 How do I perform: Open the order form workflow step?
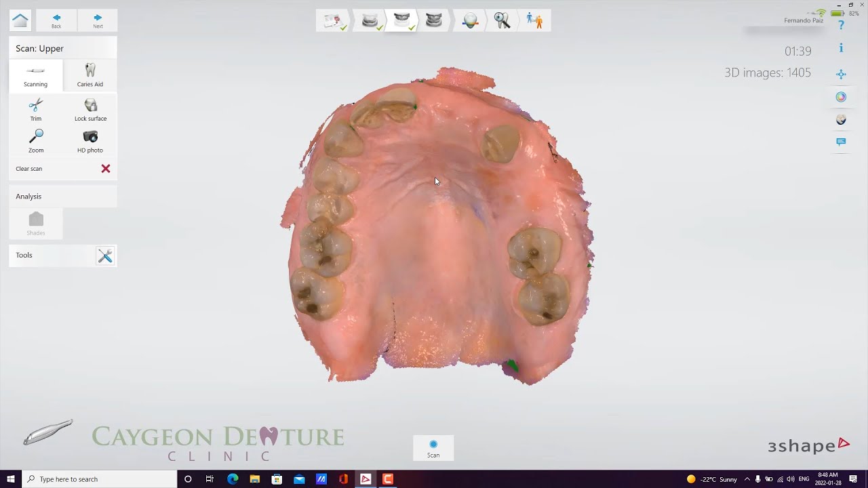333,21
